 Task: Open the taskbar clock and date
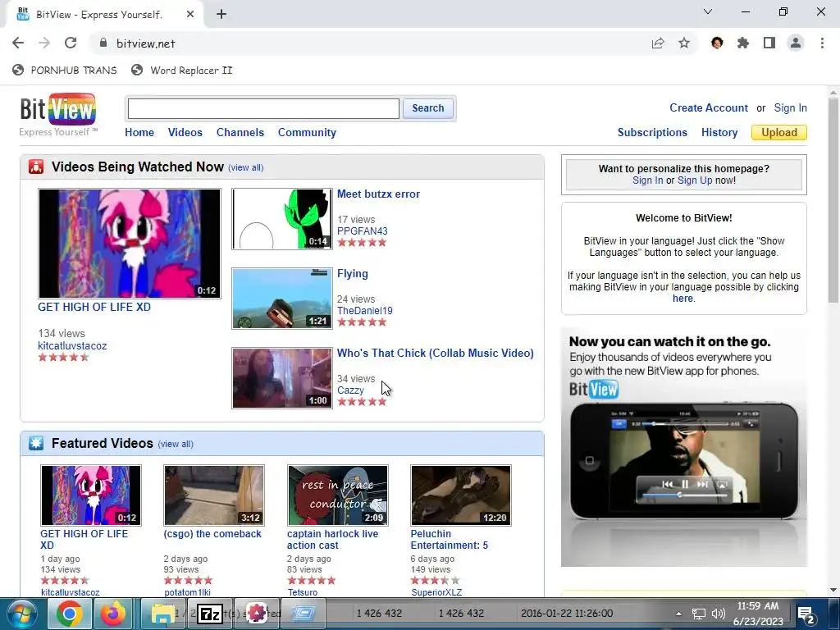pos(758,614)
